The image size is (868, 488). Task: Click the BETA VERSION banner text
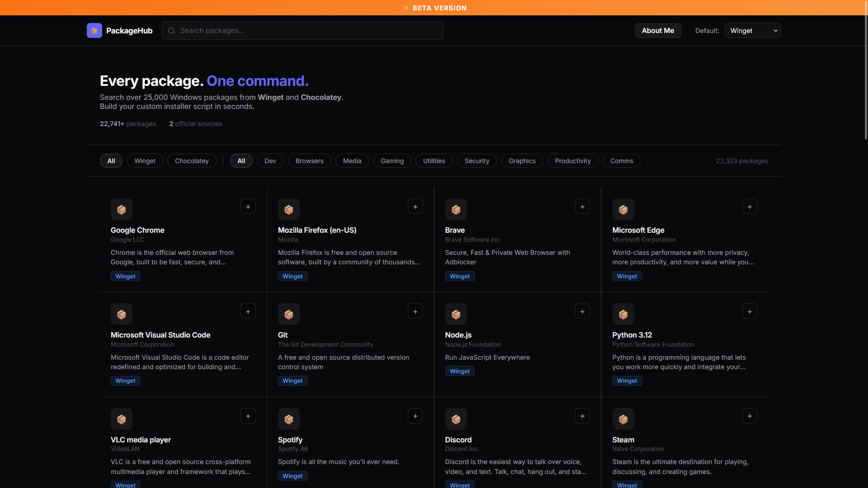[x=439, y=8]
